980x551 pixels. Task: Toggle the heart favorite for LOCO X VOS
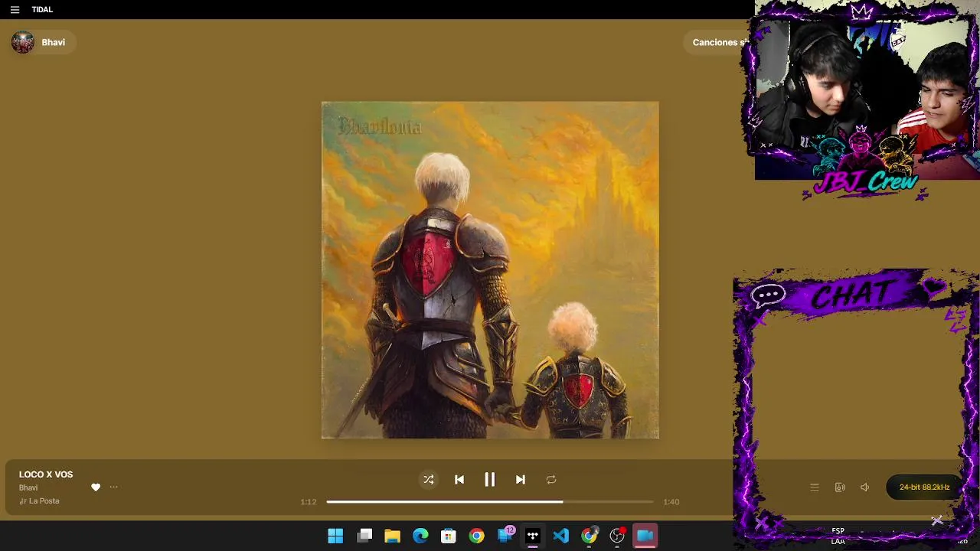coord(96,487)
